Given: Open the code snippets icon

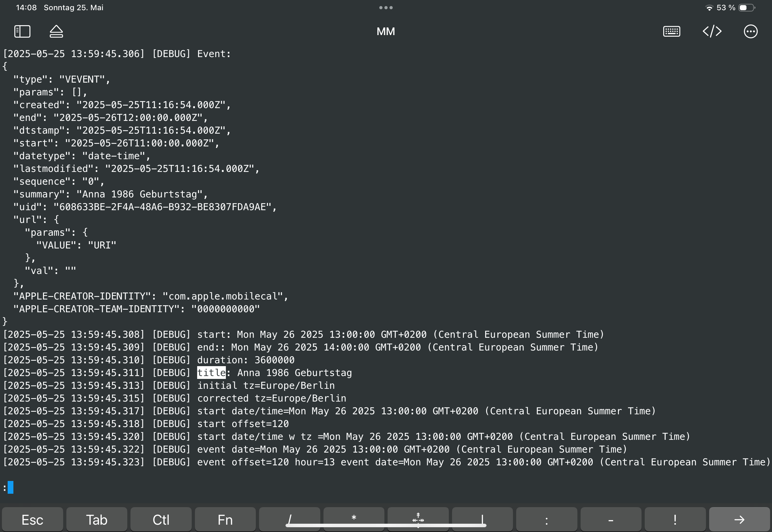Looking at the screenshot, I should coord(712,32).
